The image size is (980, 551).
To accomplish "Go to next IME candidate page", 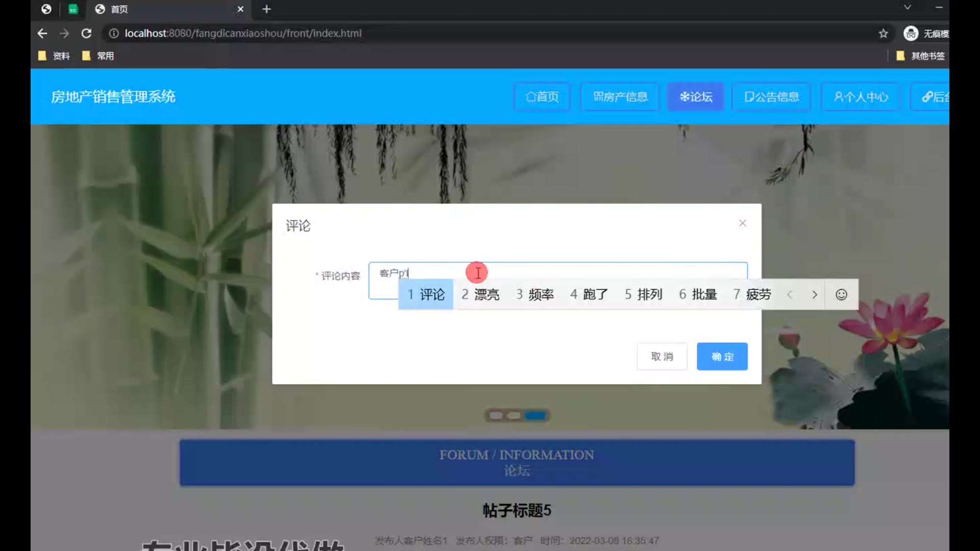I will click(815, 295).
